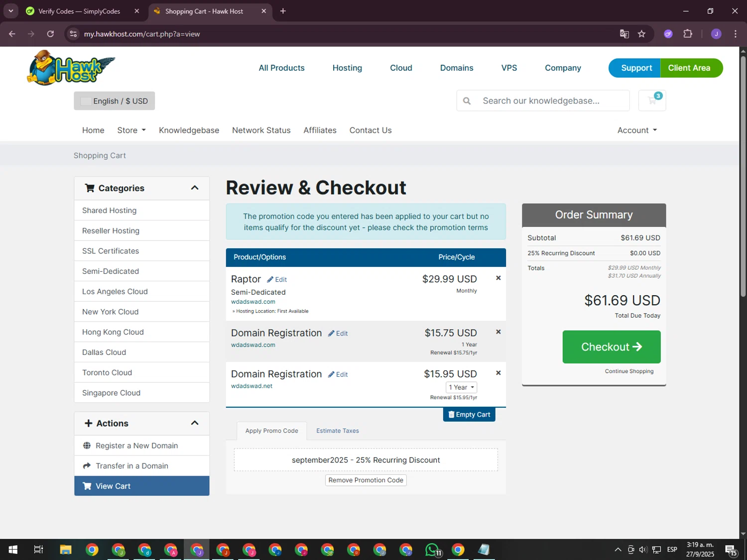Go to Knowledgebase page

point(189,130)
